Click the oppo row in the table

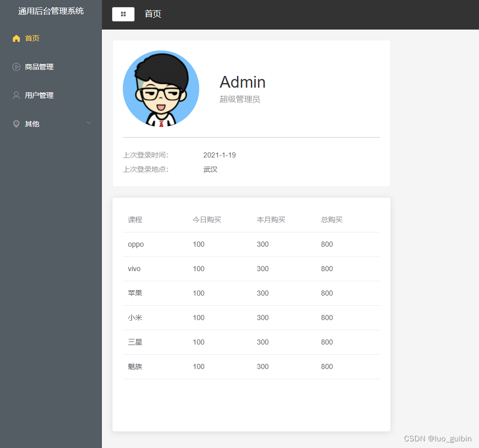[x=136, y=244]
